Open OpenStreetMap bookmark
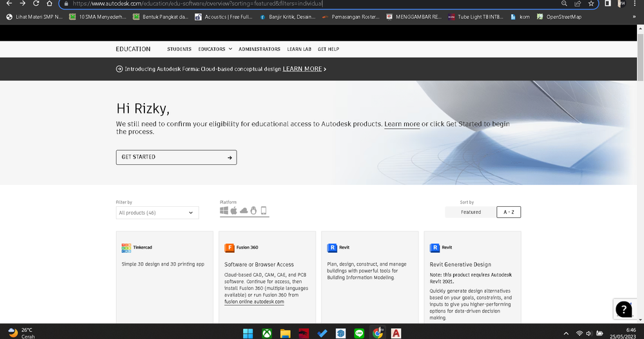644x339 pixels. 559,17
